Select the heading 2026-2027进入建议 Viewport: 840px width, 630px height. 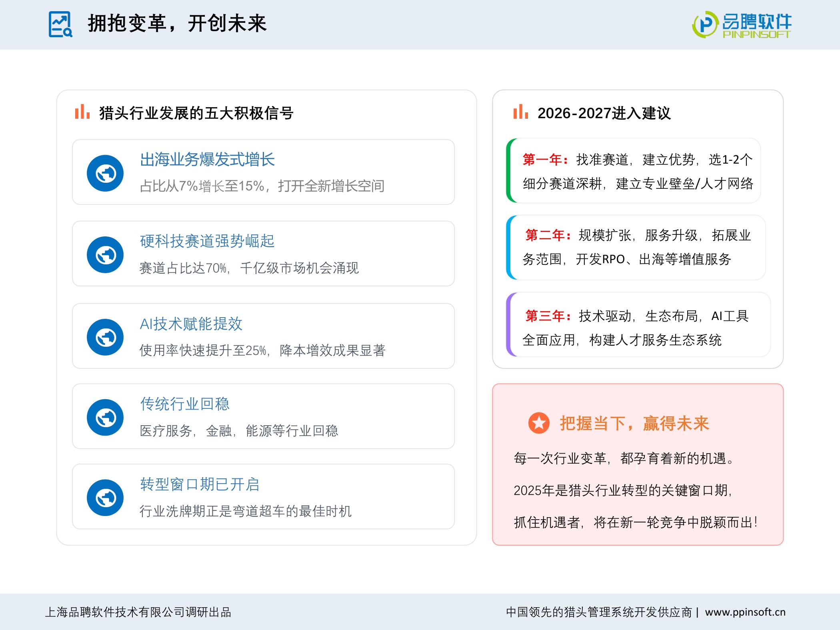point(604,113)
